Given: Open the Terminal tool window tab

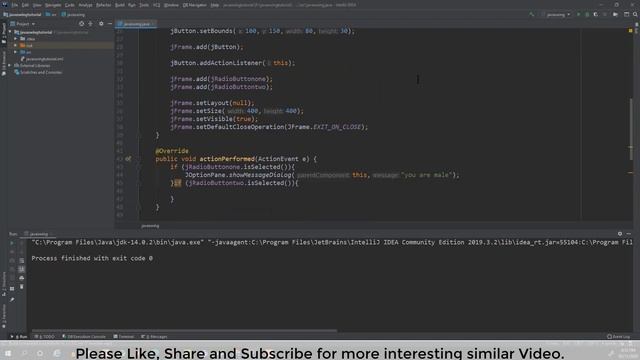Looking at the screenshot, I should [x=124, y=337].
